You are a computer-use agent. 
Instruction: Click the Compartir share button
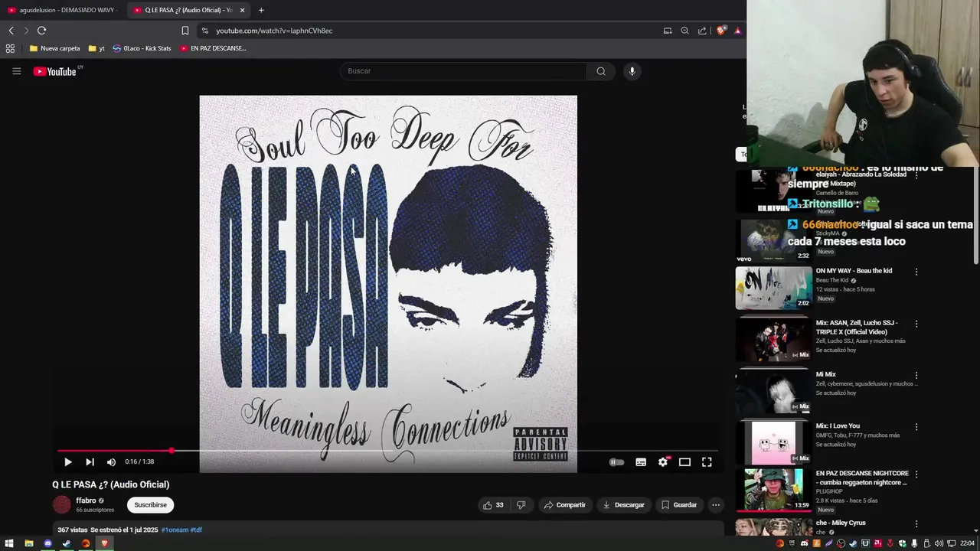click(x=564, y=505)
